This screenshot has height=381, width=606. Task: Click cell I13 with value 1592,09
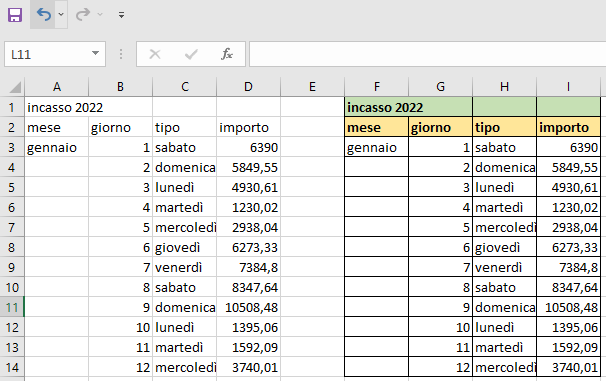[568, 347]
